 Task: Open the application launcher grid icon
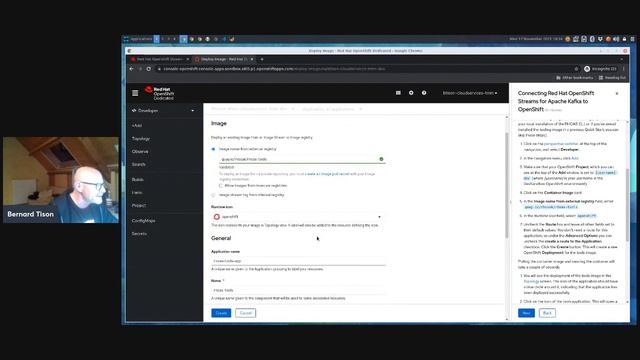(398, 93)
